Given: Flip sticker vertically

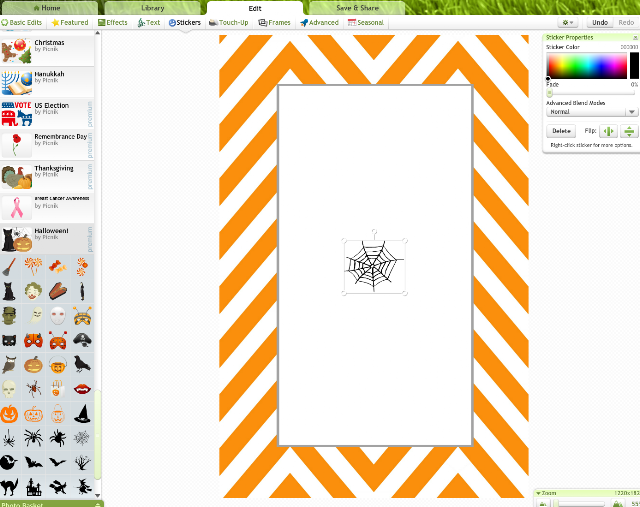Looking at the screenshot, I should pos(629,131).
